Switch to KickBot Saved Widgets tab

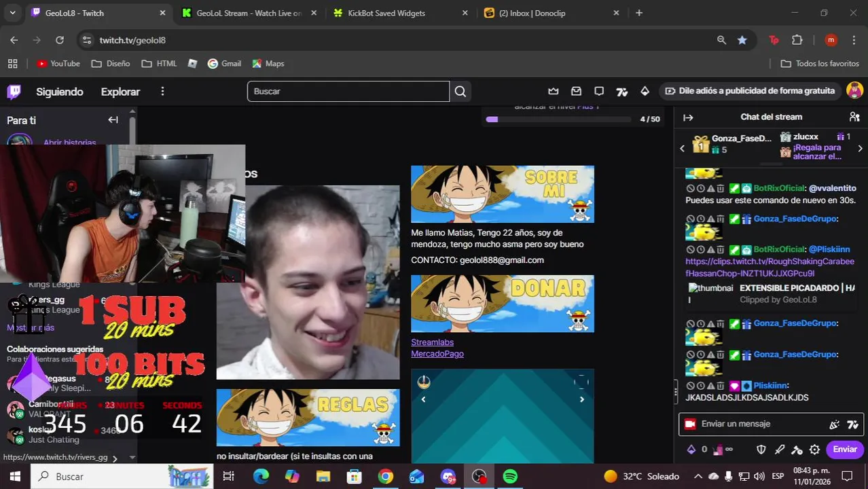(401, 13)
